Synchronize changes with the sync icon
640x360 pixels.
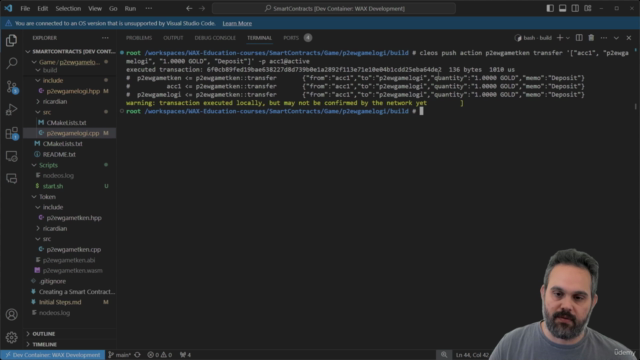138,355
